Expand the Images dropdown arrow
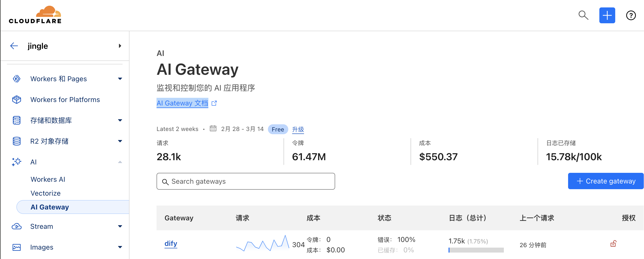Image resolution: width=644 pixels, height=259 pixels. [120, 247]
